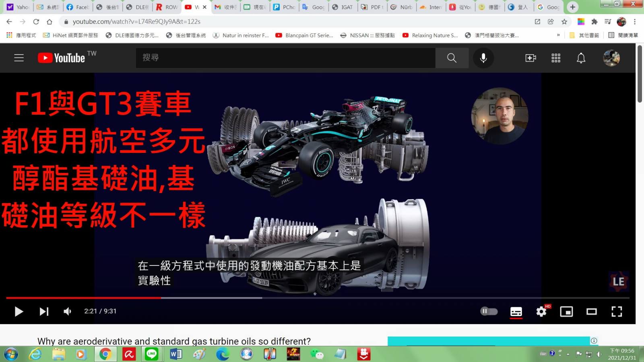This screenshot has height=362, width=644.
Task: Toggle subtitles with the captions button
Action: point(516,312)
